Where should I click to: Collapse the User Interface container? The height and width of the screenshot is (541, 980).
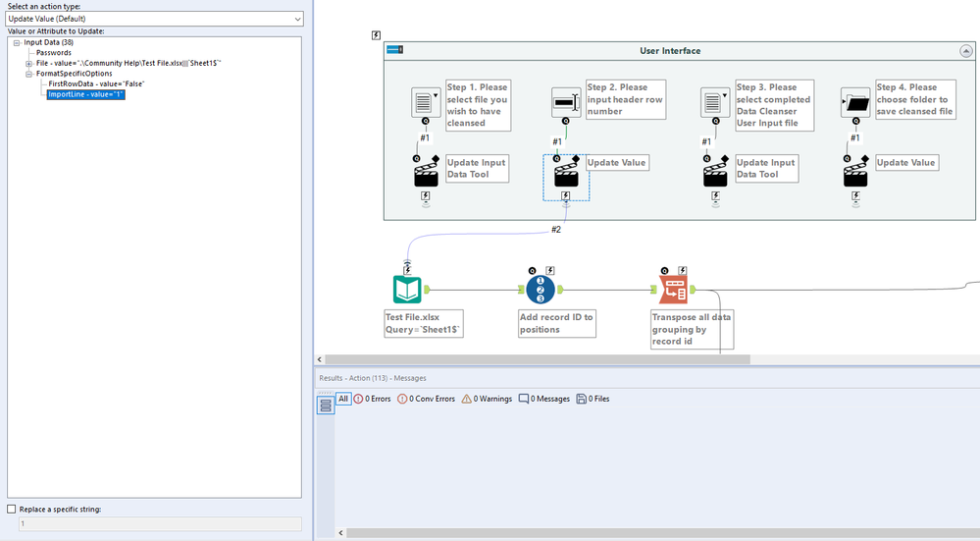pyautogui.click(x=966, y=51)
